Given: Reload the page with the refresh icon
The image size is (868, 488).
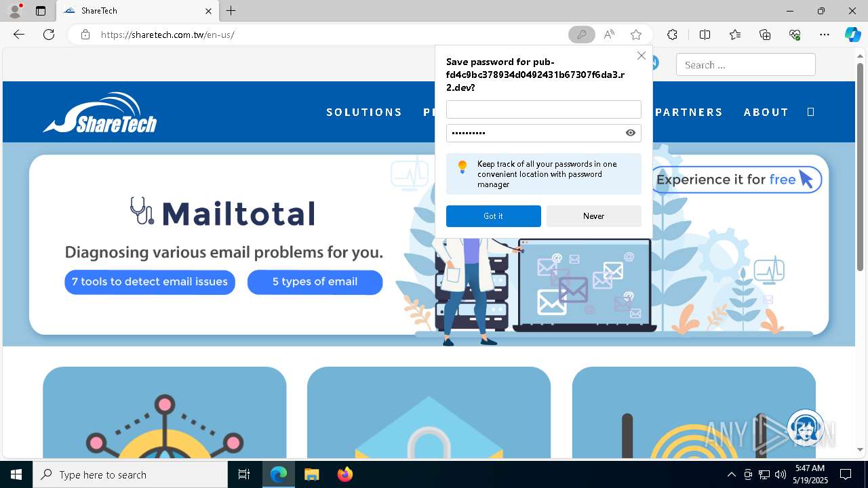Looking at the screenshot, I should tap(49, 35).
